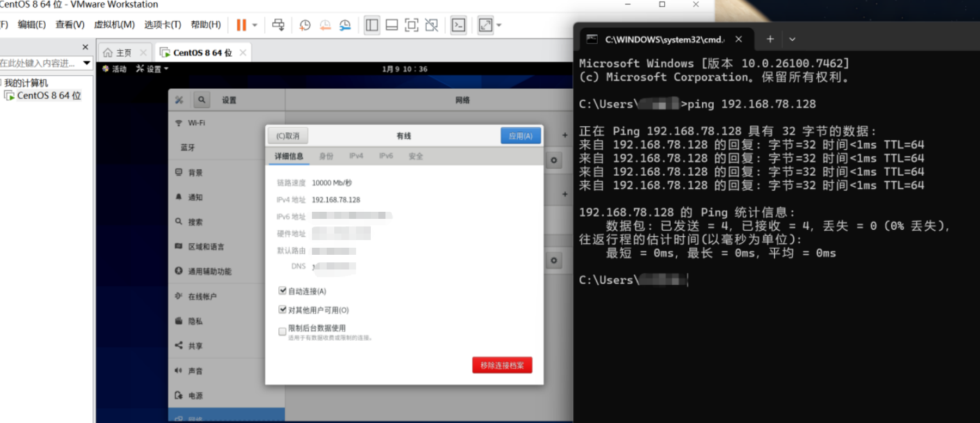Toggle the VMware library sidebar view

tap(372, 25)
